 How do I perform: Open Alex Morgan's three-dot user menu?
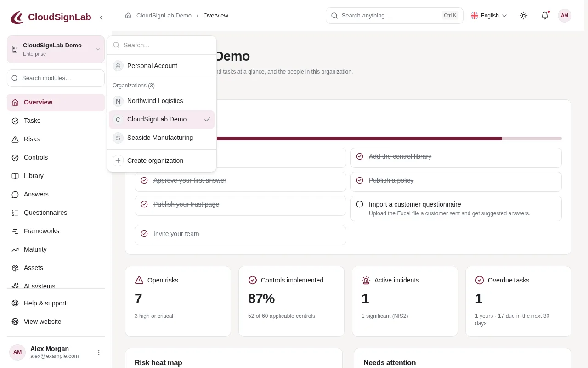pyautogui.click(x=98, y=352)
